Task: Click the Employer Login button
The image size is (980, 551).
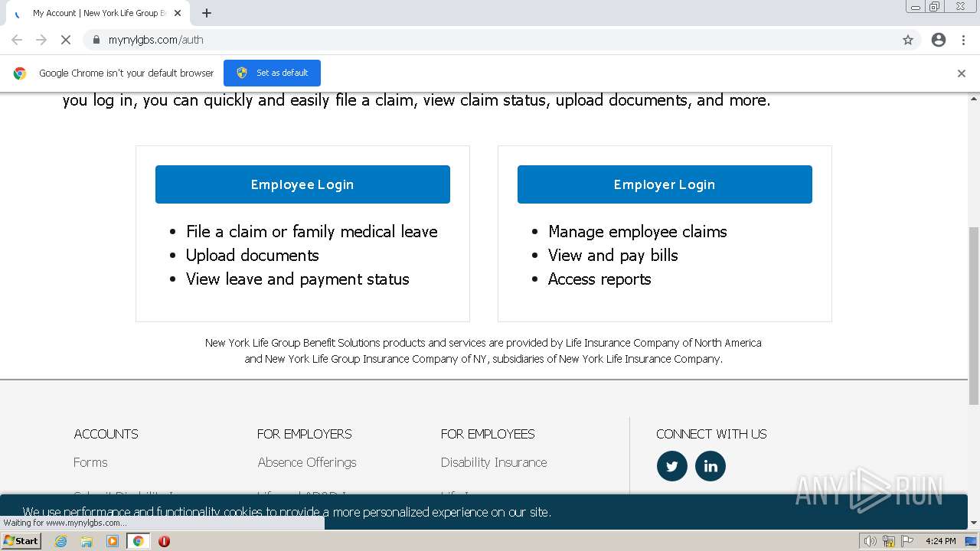Action: click(665, 184)
